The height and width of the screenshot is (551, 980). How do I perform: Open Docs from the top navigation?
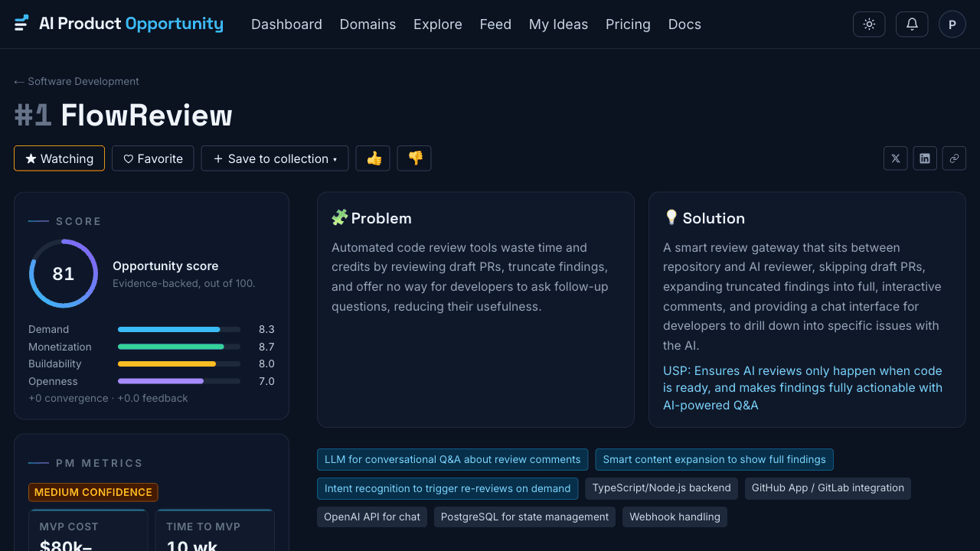tap(684, 24)
